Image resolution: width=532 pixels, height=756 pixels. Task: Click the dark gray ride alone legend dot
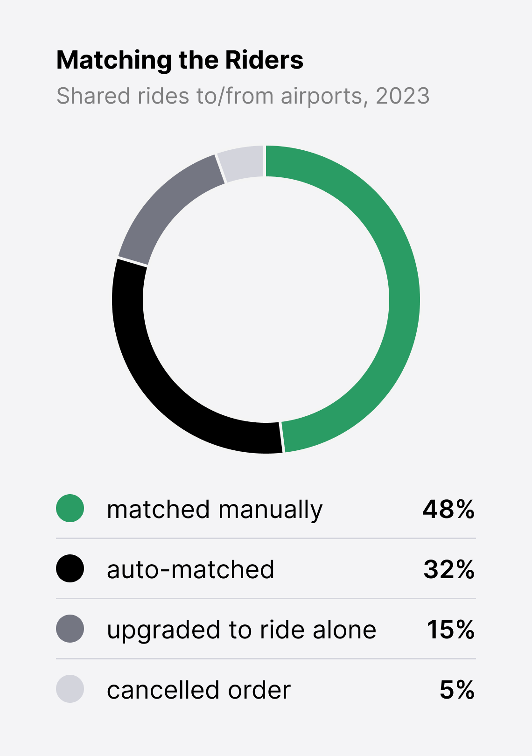point(70,629)
